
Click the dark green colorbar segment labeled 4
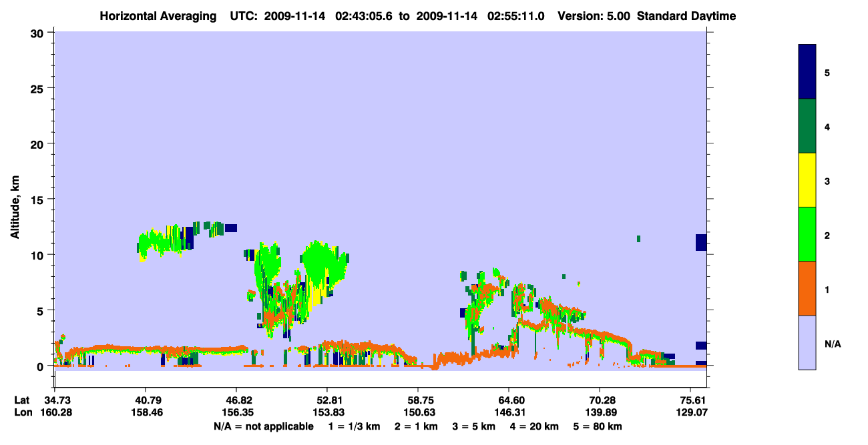coord(807,126)
